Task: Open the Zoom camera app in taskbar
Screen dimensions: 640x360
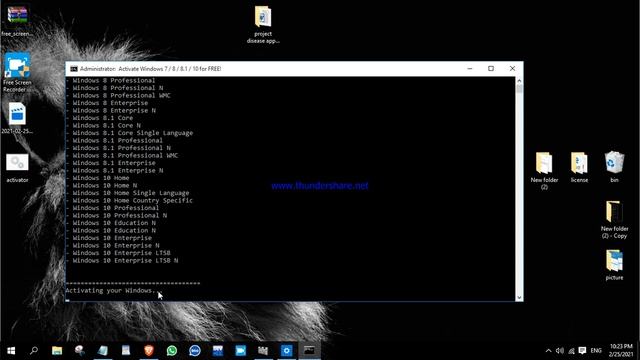Action: 240,351
